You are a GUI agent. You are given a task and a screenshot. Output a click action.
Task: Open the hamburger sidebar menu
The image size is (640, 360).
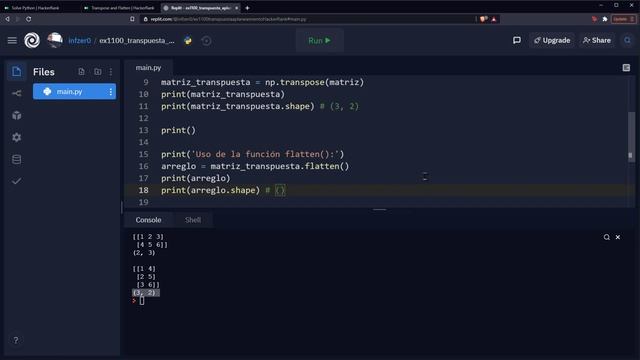click(12, 40)
